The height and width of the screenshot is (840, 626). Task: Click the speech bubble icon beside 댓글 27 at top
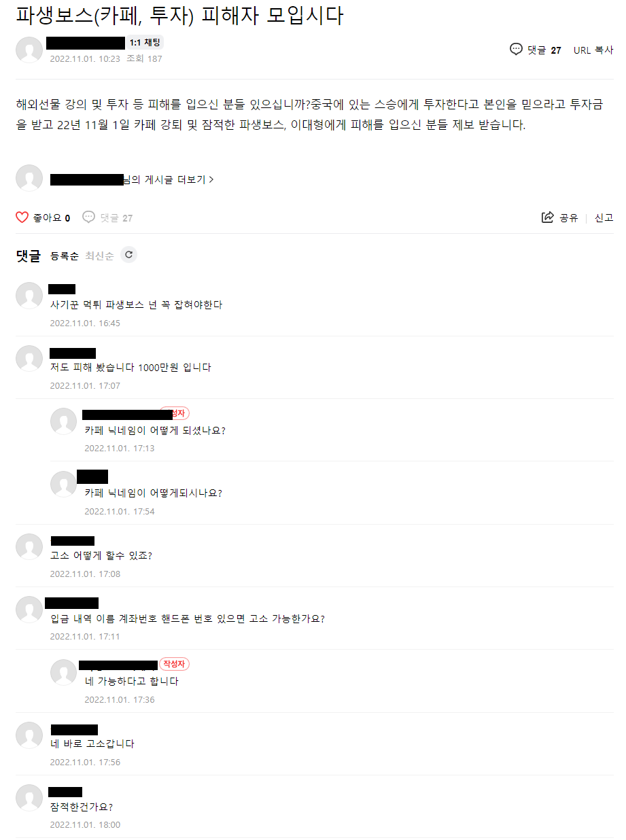pos(516,50)
